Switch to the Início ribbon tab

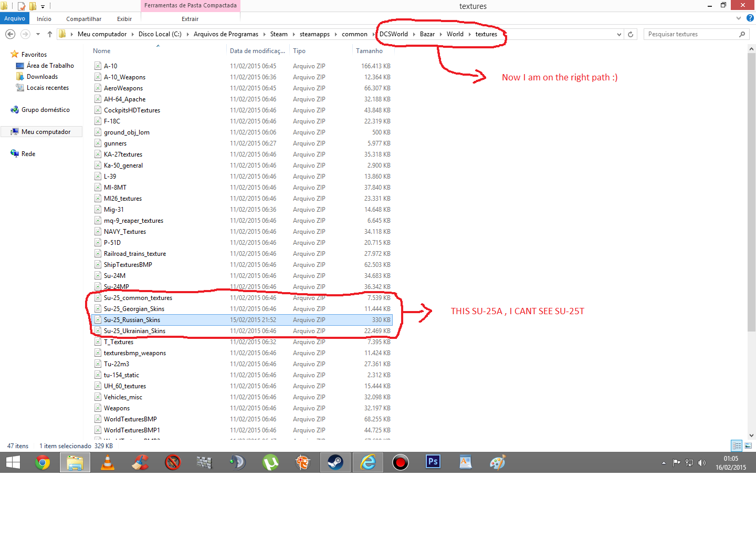point(44,19)
